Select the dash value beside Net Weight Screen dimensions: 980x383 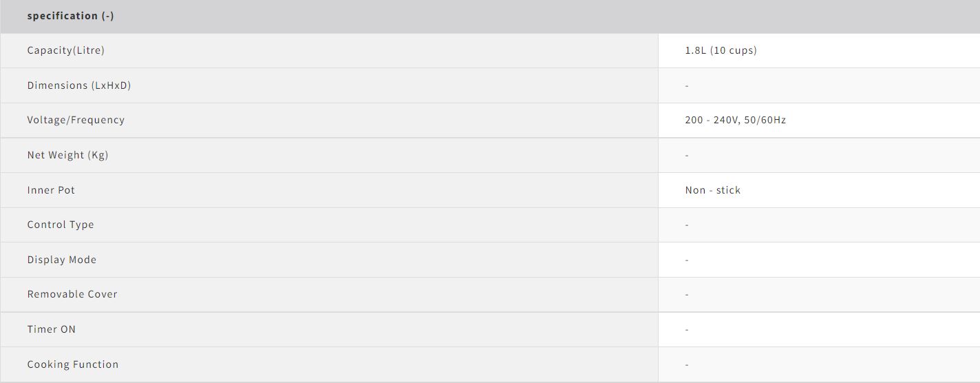point(687,156)
